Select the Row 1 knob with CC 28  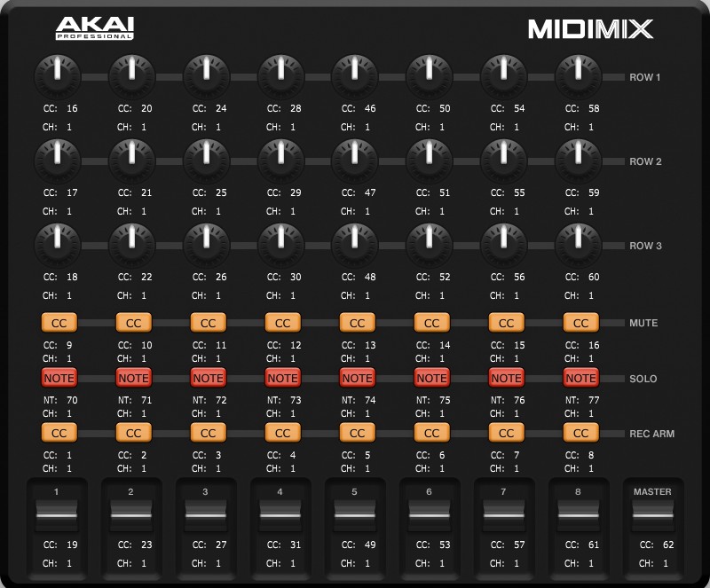(x=281, y=76)
